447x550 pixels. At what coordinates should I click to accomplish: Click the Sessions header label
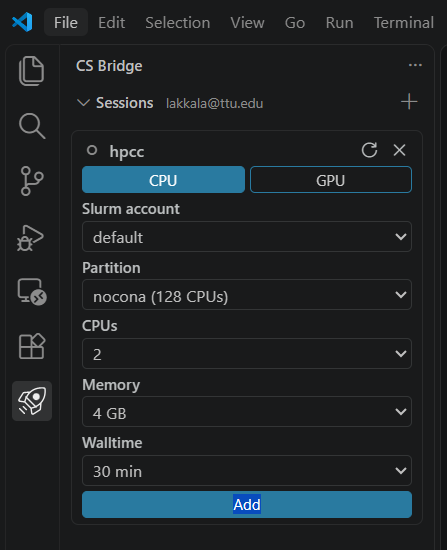pyautogui.click(x=125, y=103)
